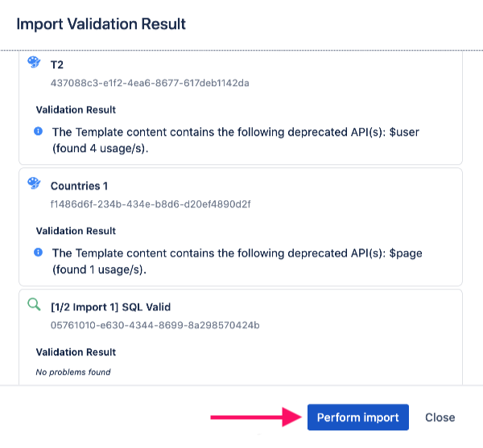Select the T2 template title
The height and width of the screenshot is (448, 483).
pos(57,64)
